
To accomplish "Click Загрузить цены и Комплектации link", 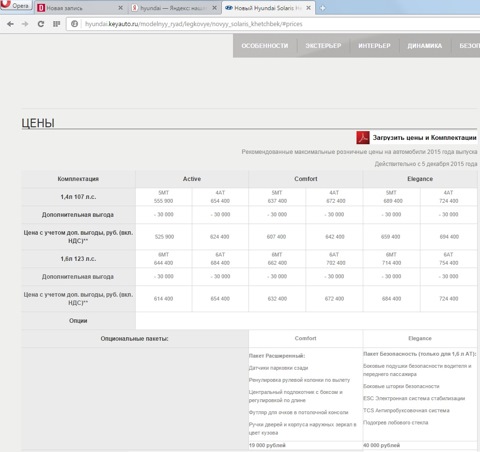I will (x=424, y=138).
